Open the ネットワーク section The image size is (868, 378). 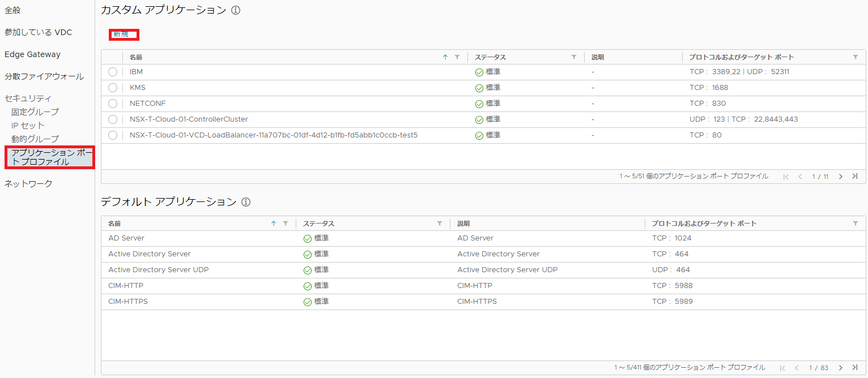28,183
